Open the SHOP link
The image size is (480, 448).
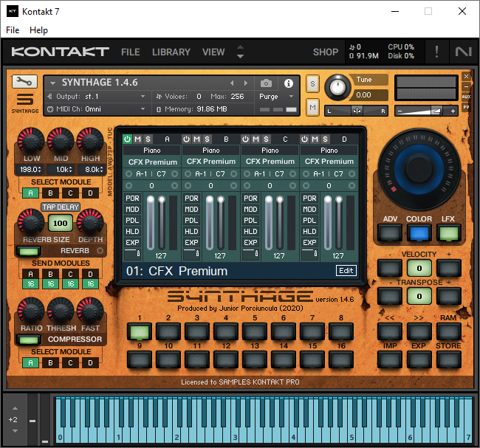(x=326, y=52)
